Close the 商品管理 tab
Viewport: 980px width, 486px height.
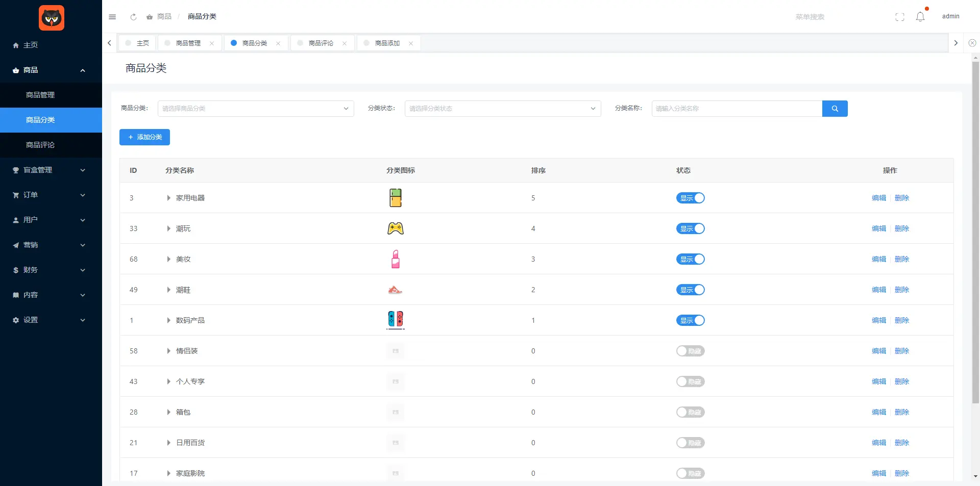click(x=212, y=43)
